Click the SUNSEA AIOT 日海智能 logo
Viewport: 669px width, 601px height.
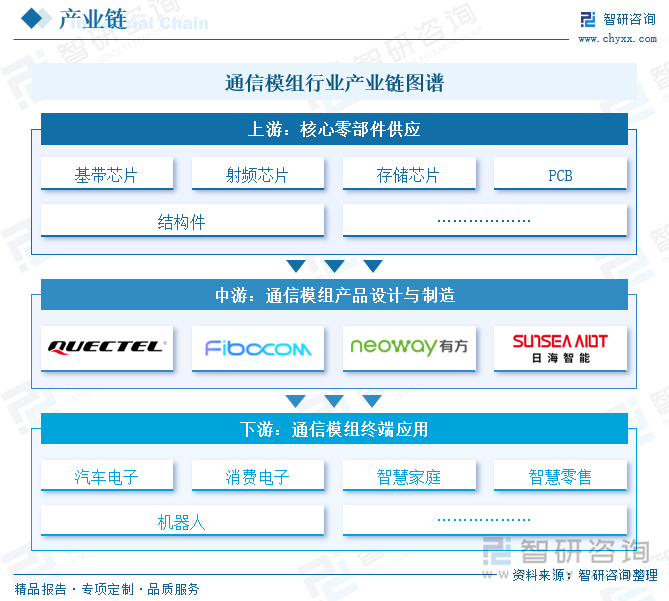(560, 348)
